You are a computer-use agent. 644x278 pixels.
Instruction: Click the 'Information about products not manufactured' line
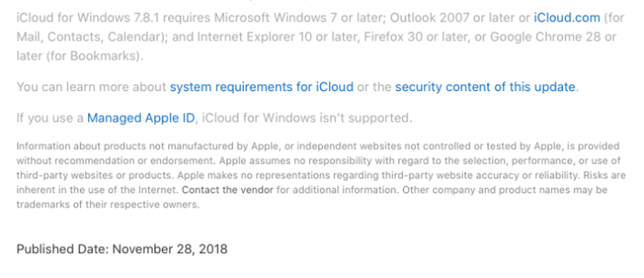click(318, 146)
